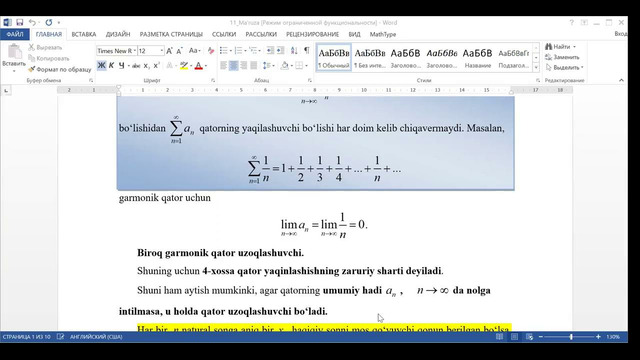This screenshot has width=640, height=360.
Task: Click the Save icon in quick access toolbar
Action: point(20,22)
